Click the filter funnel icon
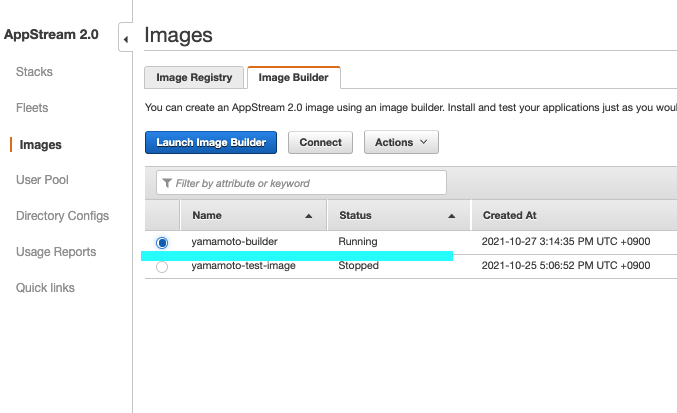The width and height of the screenshot is (677, 413). click(x=167, y=183)
